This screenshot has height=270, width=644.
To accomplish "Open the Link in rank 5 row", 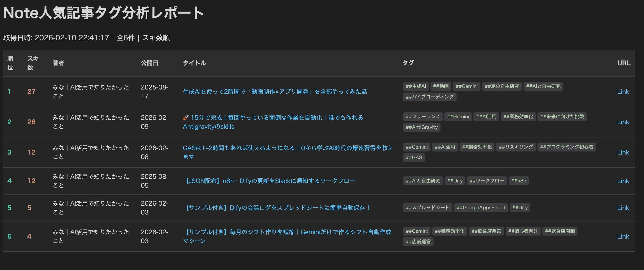I will 623,208.
